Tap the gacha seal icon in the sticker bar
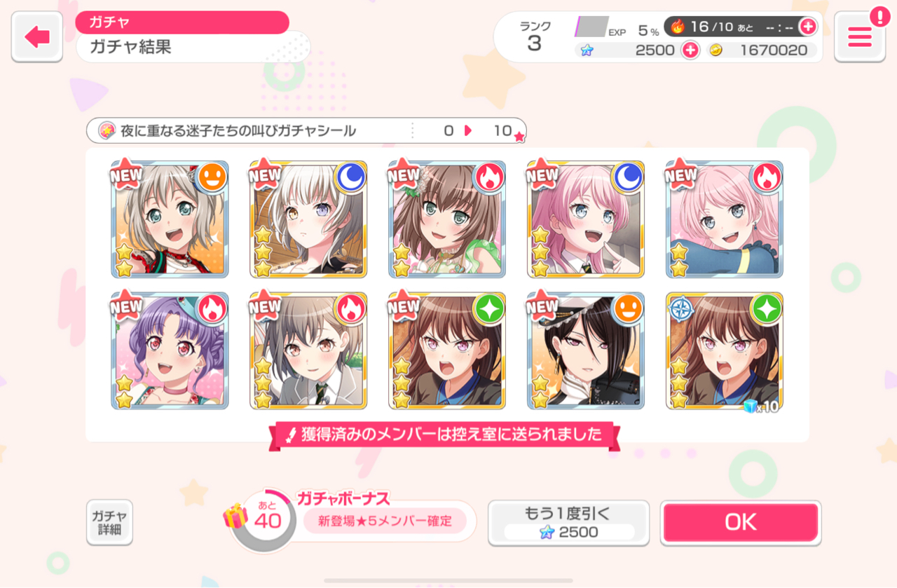This screenshot has height=588, width=897. (x=107, y=130)
